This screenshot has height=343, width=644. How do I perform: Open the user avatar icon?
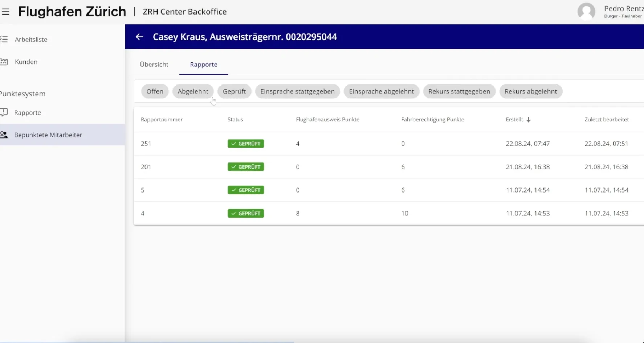586,11
